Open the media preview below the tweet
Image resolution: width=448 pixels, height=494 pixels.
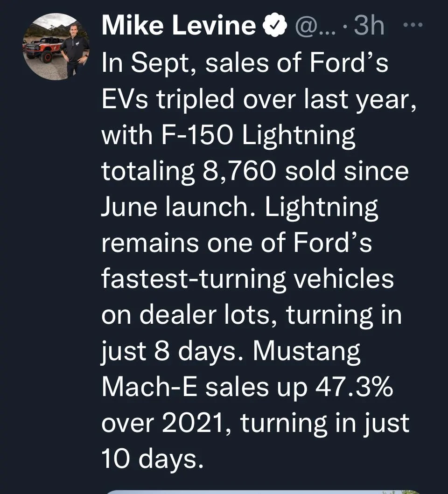tap(261, 491)
